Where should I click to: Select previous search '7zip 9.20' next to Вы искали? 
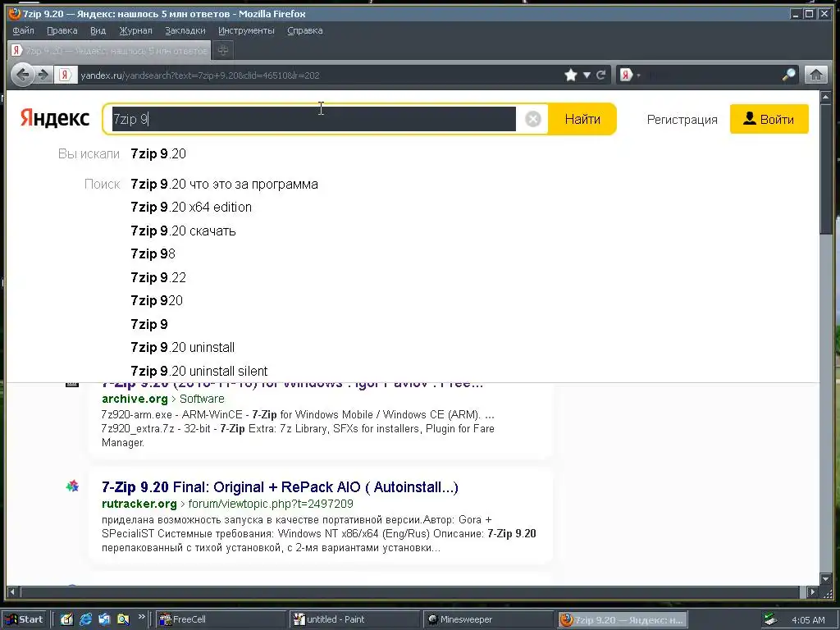tap(158, 153)
